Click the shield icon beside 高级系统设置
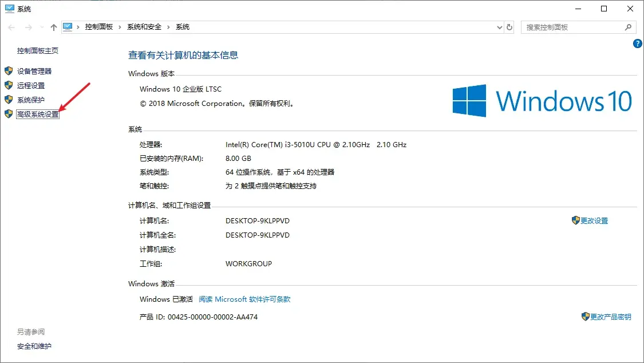This screenshot has width=644, height=363. [9, 114]
